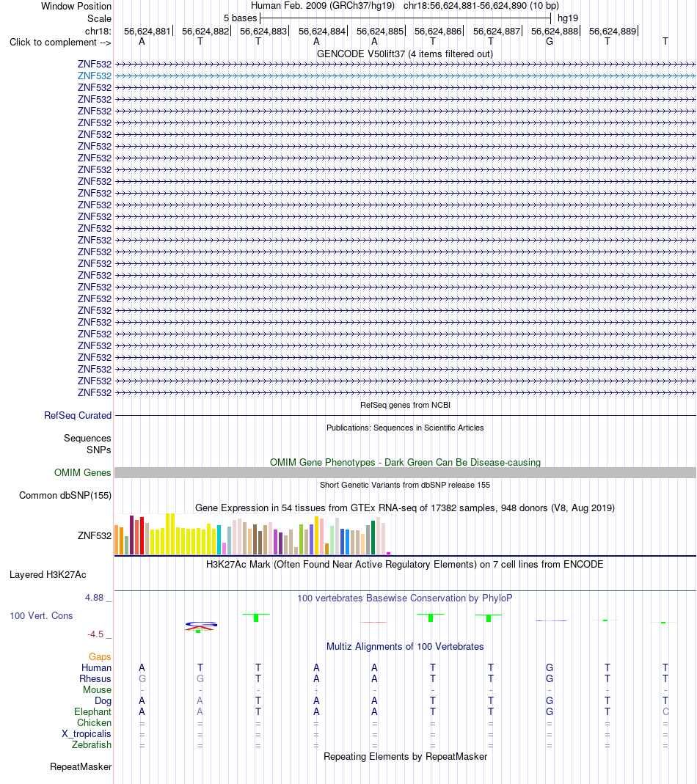The width and height of the screenshot is (697, 784).
Task: Open 'Publications: Sequences in Scientific Articles' title
Action: coord(405,428)
